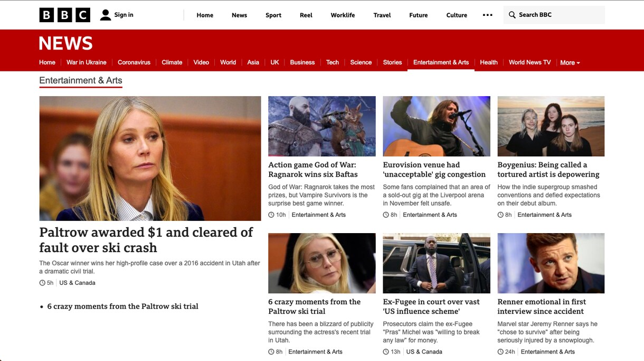Click the 10h timestamp under God of War
Image resolution: width=644 pixels, height=361 pixels.
tap(277, 215)
